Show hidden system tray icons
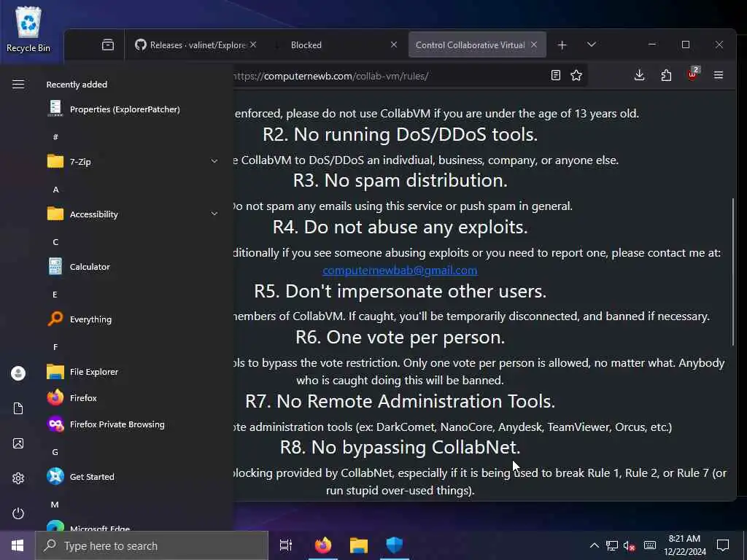The width and height of the screenshot is (747, 560). point(594,545)
